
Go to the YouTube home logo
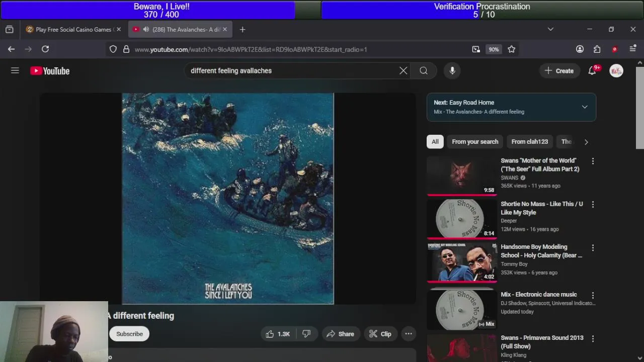50,71
